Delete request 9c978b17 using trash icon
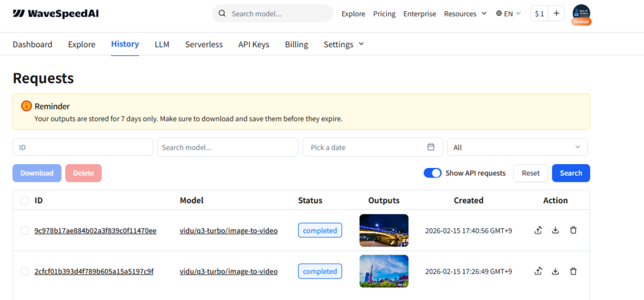Screen dimensions: 644x300 click(573, 230)
